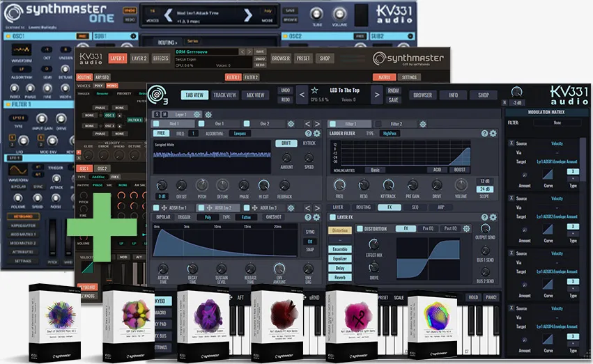The height and width of the screenshot is (364, 593).
Task: Click the BROWSER button in SynthMaster 3
Action: pos(422,95)
